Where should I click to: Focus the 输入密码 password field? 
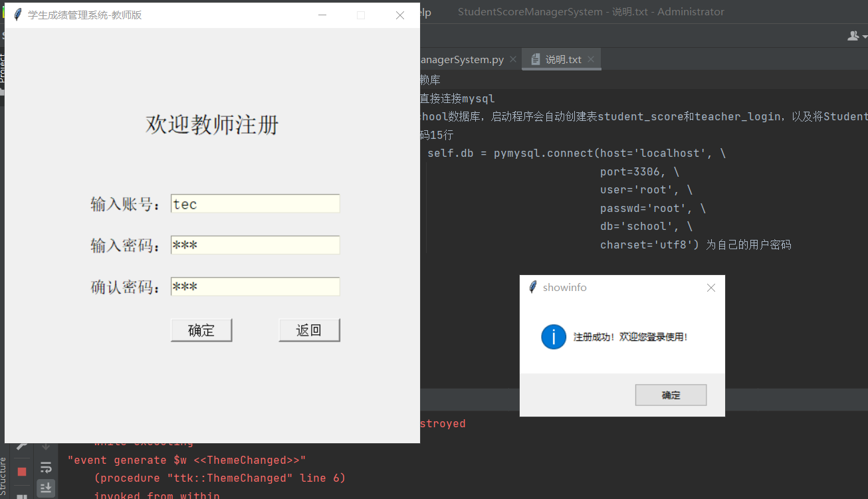click(255, 245)
